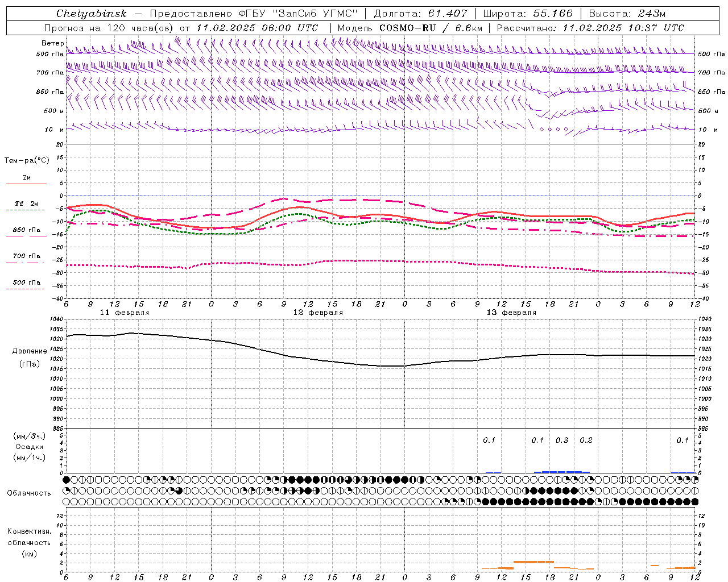Click the forecast start time 11.02.2025 06:00 UTC
The height and width of the screenshot is (582, 728).
tap(257, 28)
